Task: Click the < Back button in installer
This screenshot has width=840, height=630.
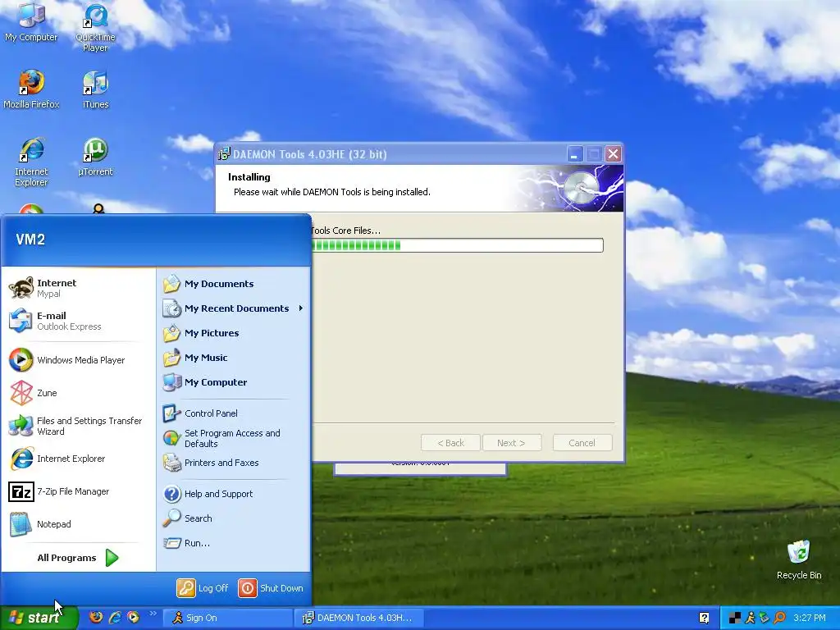Action: point(450,443)
